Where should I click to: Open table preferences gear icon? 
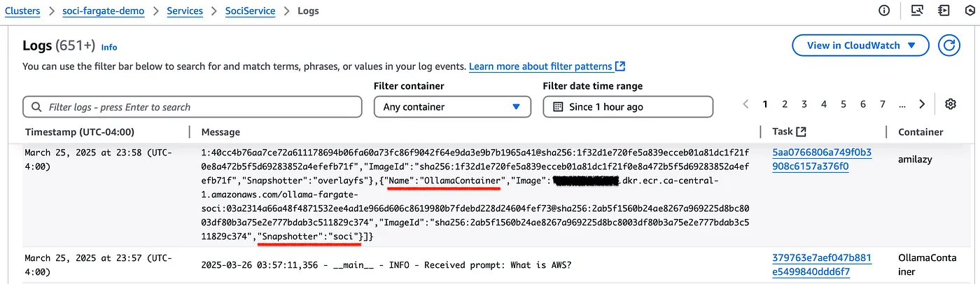(951, 104)
